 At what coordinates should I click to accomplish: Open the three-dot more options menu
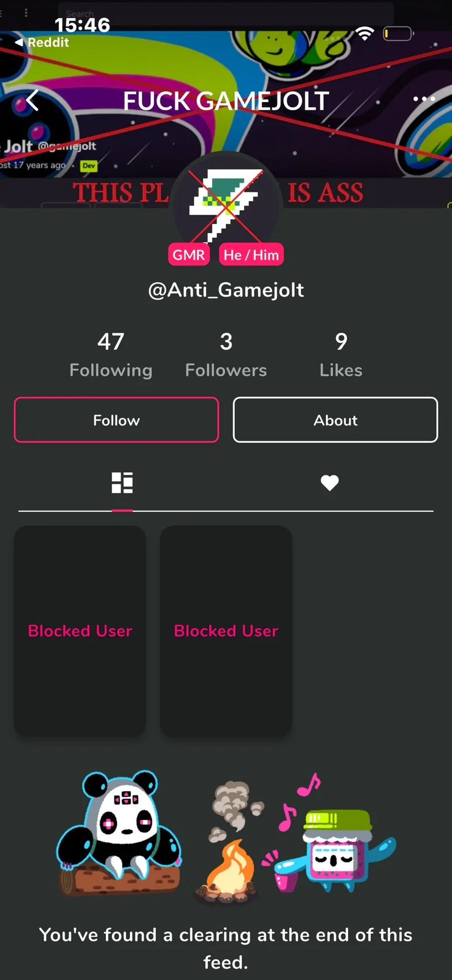(423, 99)
